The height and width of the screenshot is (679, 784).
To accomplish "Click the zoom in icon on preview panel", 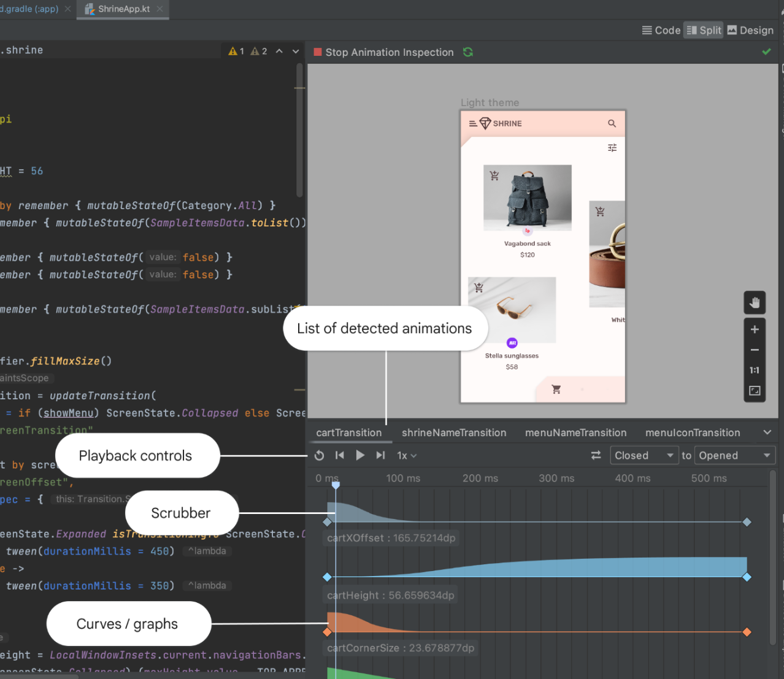I will [755, 329].
